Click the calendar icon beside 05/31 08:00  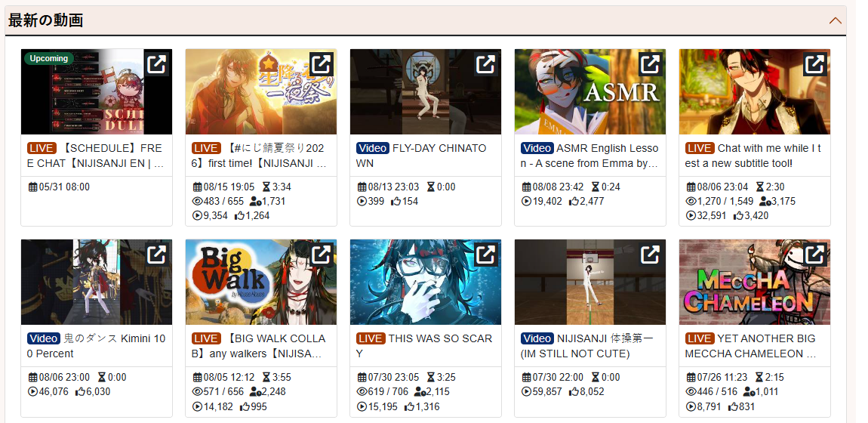pyautogui.click(x=32, y=187)
